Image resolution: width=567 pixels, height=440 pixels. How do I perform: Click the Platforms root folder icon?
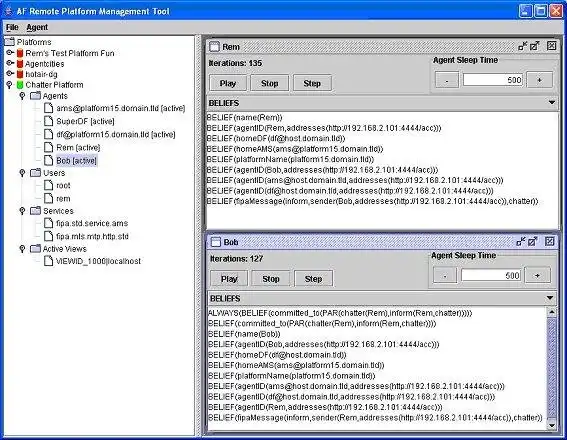coord(10,42)
